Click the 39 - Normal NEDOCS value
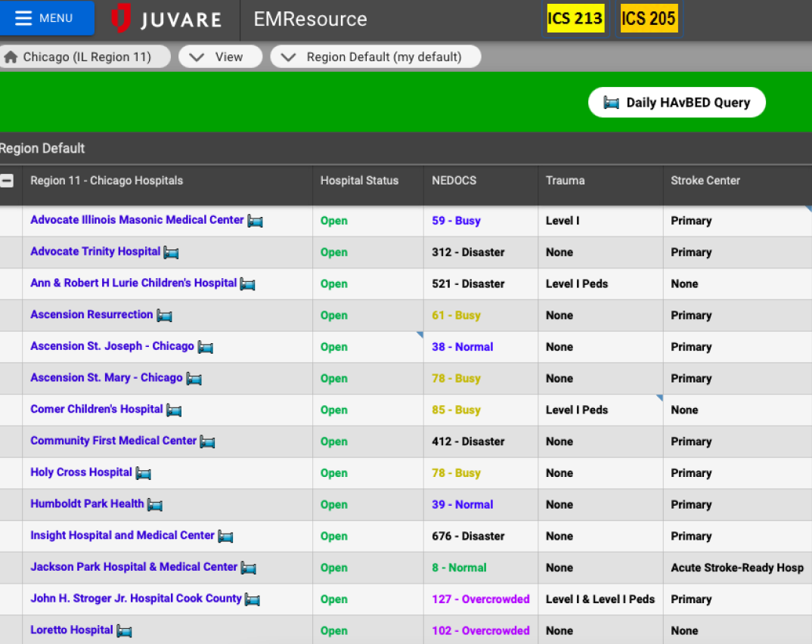Viewport: 812px width, 644px height. tap(463, 505)
